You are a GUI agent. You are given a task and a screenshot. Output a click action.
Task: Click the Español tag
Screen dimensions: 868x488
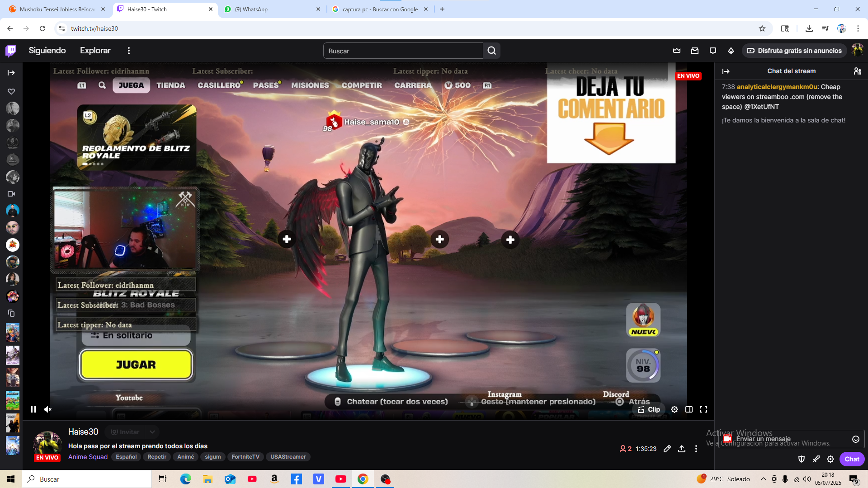(x=126, y=457)
